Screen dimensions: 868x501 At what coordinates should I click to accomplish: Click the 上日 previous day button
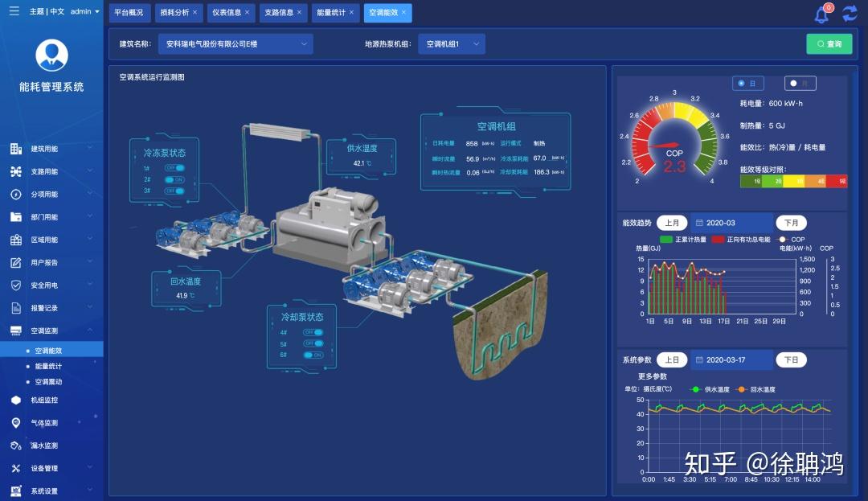click(672, 359)
